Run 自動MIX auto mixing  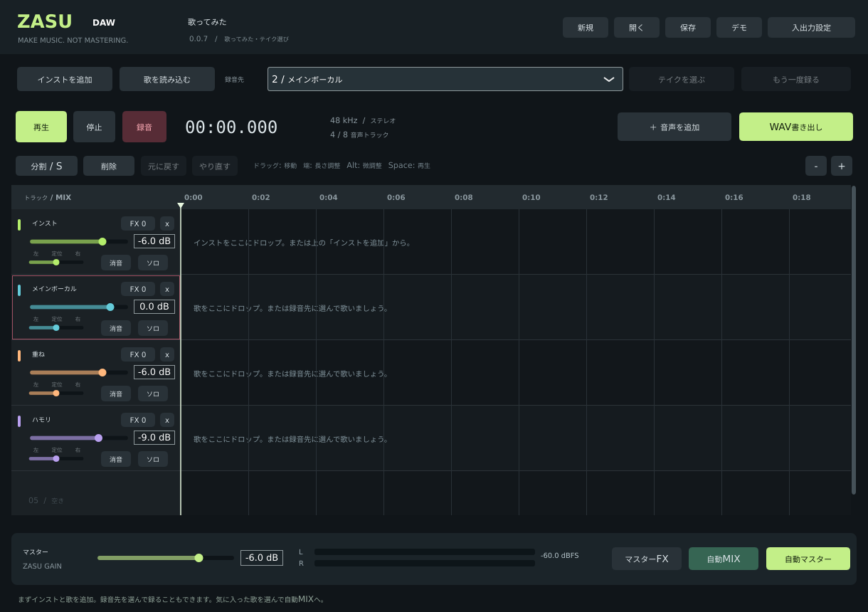[x=724, y=559]
